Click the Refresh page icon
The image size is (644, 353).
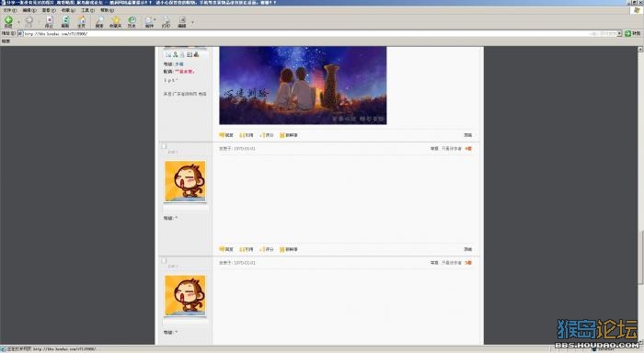tap(65, 21)
